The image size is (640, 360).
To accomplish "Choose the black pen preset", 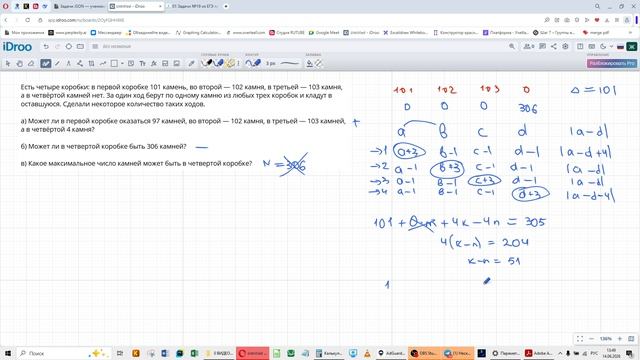I will pyautogui.click(x=208, y=63).
